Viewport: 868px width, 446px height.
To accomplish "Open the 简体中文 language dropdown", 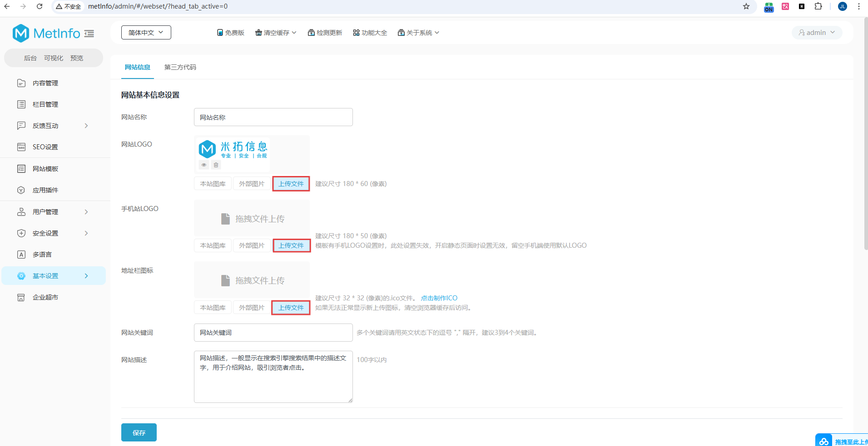I will click(146, 33).
